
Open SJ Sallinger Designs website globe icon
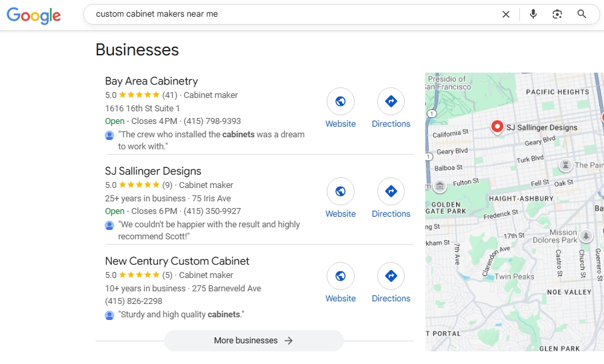[341, 191]
